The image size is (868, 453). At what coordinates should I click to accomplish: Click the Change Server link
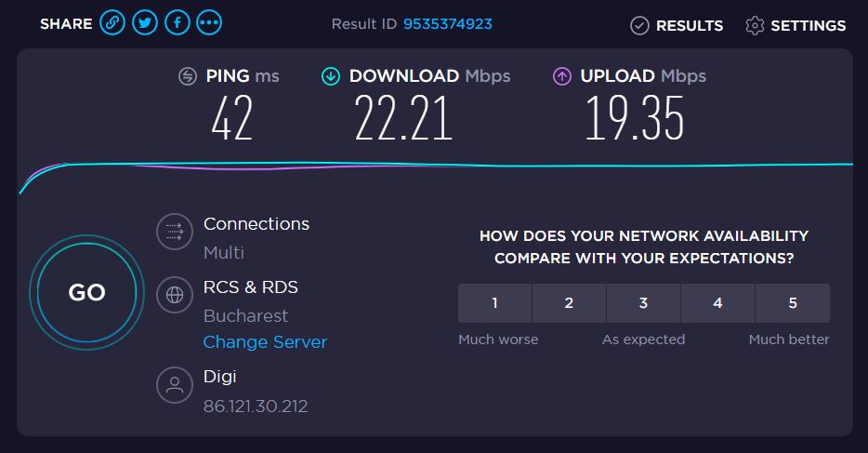265,342
